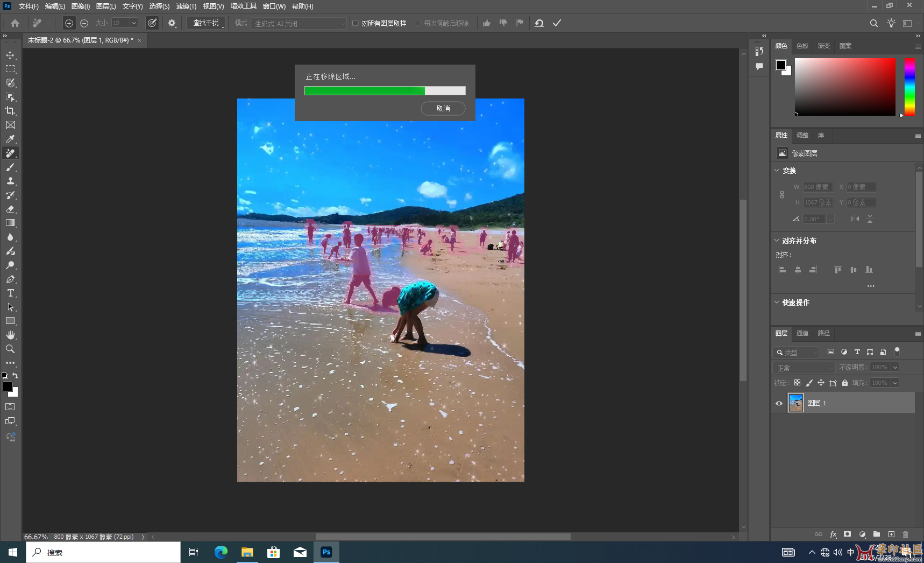The image size is (924, 563).
Task: Select the Remove tool in toolbar
Action: point(10,153)
